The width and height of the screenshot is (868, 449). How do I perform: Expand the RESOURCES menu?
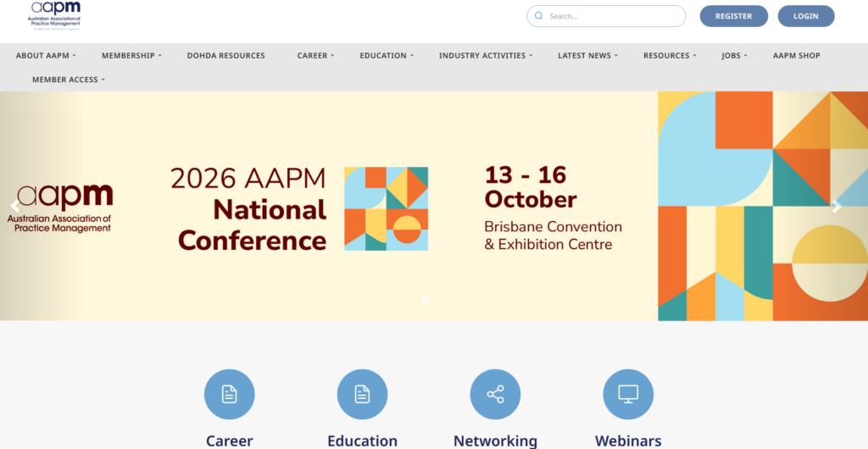[x=670, y=55]
